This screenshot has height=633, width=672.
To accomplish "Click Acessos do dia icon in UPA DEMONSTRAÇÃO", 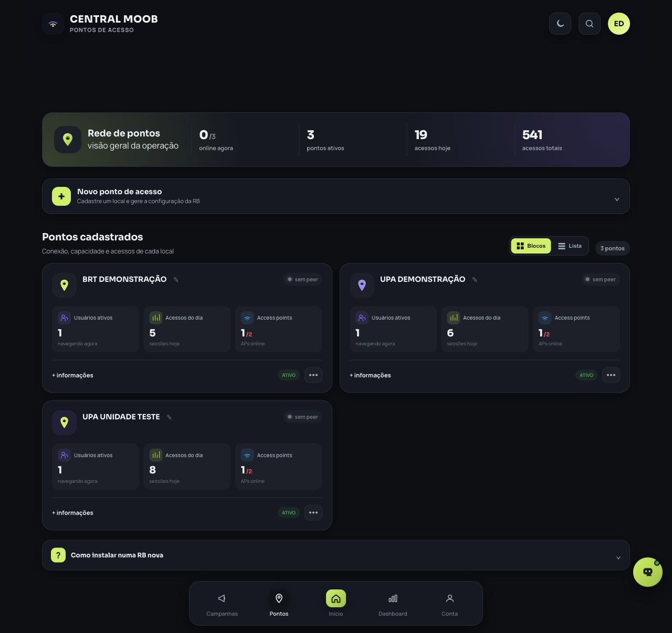I will 454,318.
